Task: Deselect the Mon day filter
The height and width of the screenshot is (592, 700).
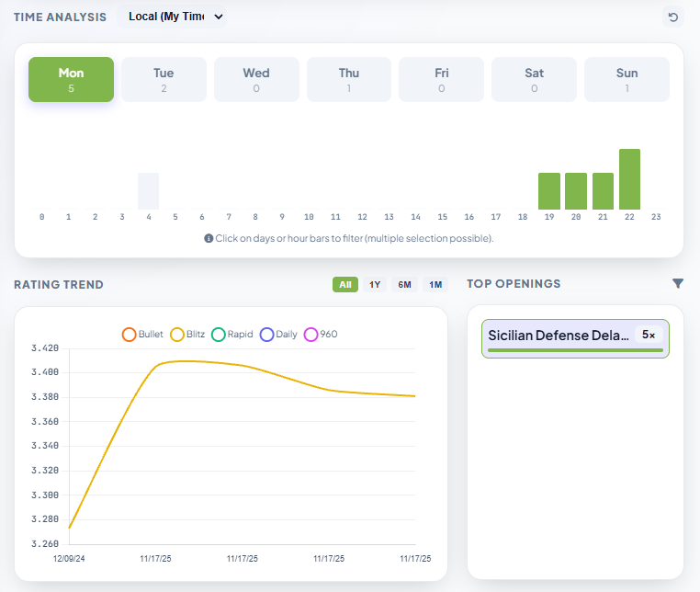Action: 71,80
